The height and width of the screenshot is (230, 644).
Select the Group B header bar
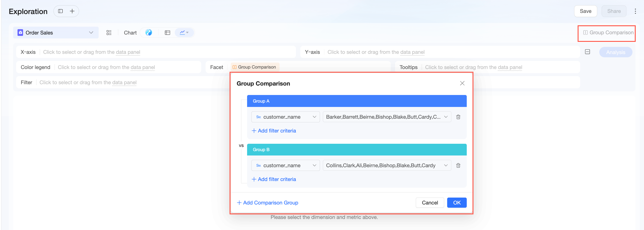(357, 150)
